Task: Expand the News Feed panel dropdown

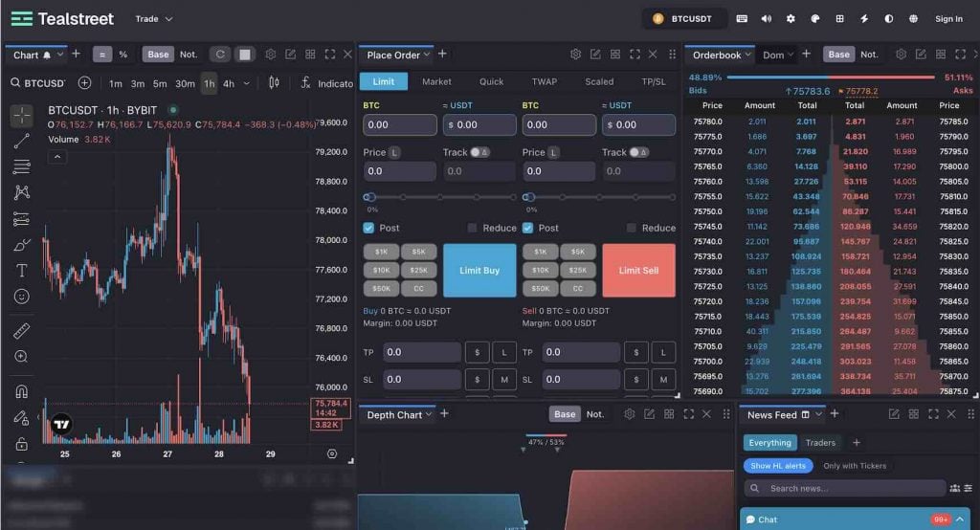Action: tap(818, 414)
